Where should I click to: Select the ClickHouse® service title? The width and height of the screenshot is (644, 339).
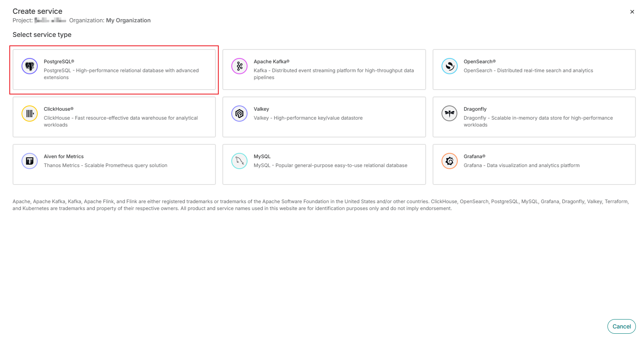[x=58, y=109]
